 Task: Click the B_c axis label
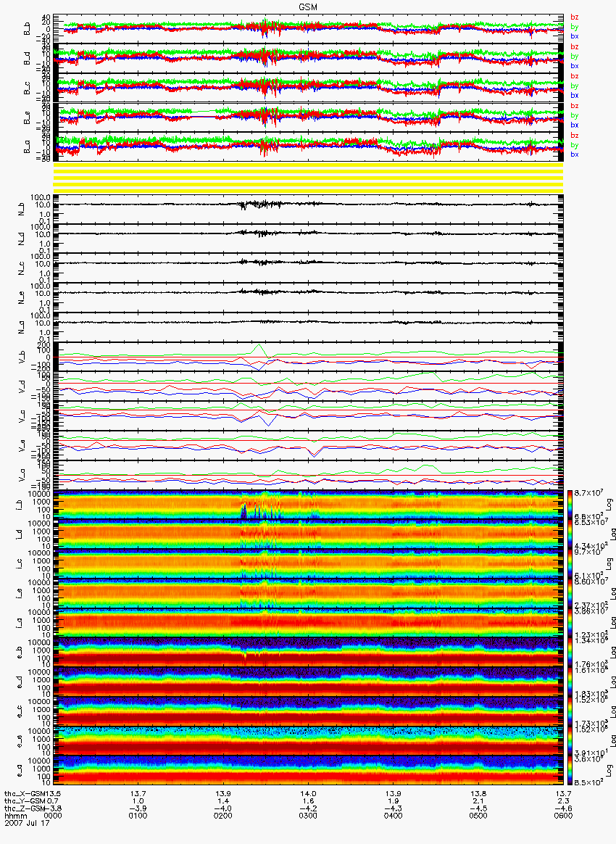point(27,88)
